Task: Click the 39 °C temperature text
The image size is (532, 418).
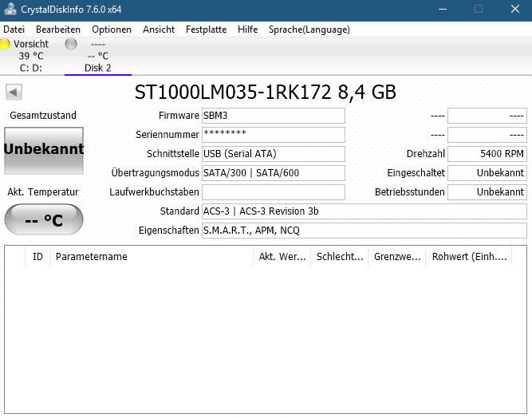Action: tap(31, 56)
